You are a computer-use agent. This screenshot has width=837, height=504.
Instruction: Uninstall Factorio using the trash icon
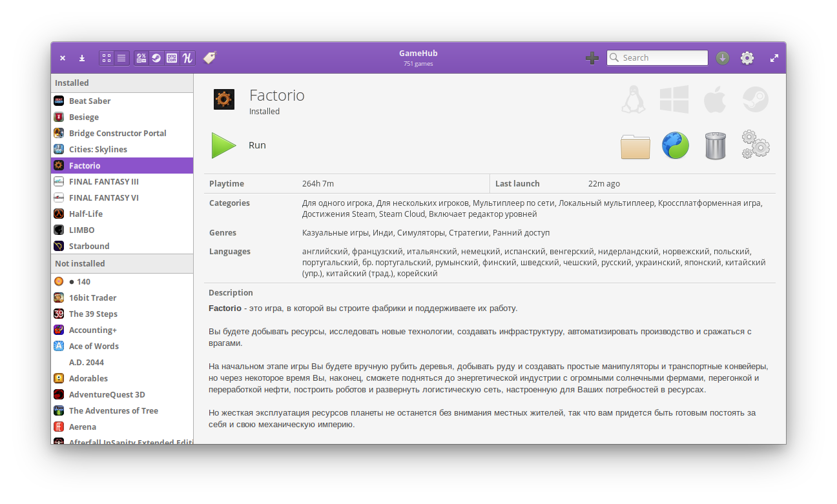[715, 145]
